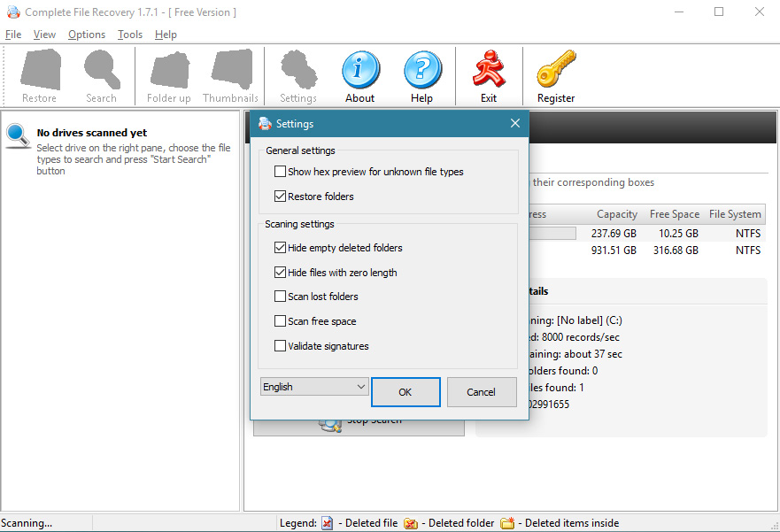Click Cancel in the Settings dialog
The height and width of the screenshot is (532, 780).
click(x=481, y=392)
